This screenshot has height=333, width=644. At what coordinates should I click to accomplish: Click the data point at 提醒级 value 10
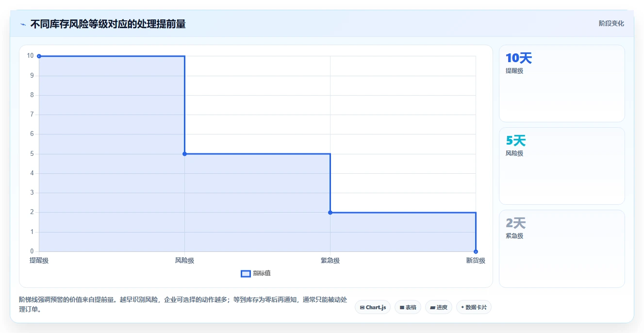pos(39,56)
